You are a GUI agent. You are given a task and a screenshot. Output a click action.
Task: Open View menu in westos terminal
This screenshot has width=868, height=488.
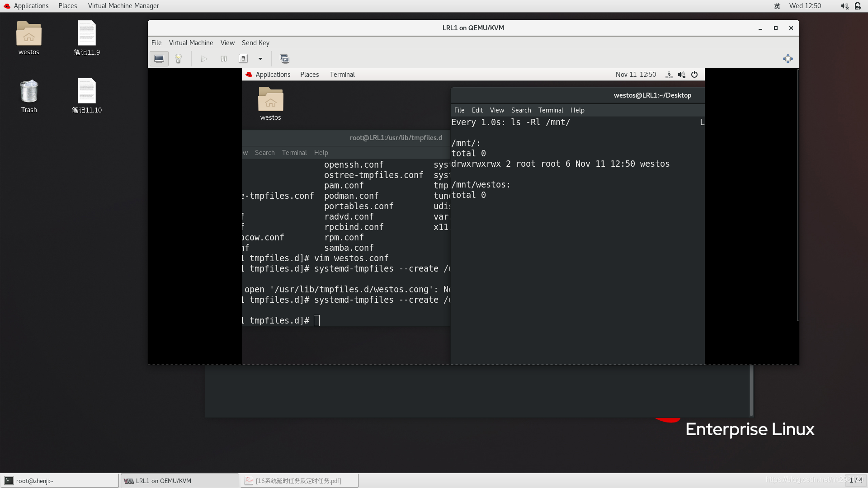pyautogui.click(x=497, y=110)
